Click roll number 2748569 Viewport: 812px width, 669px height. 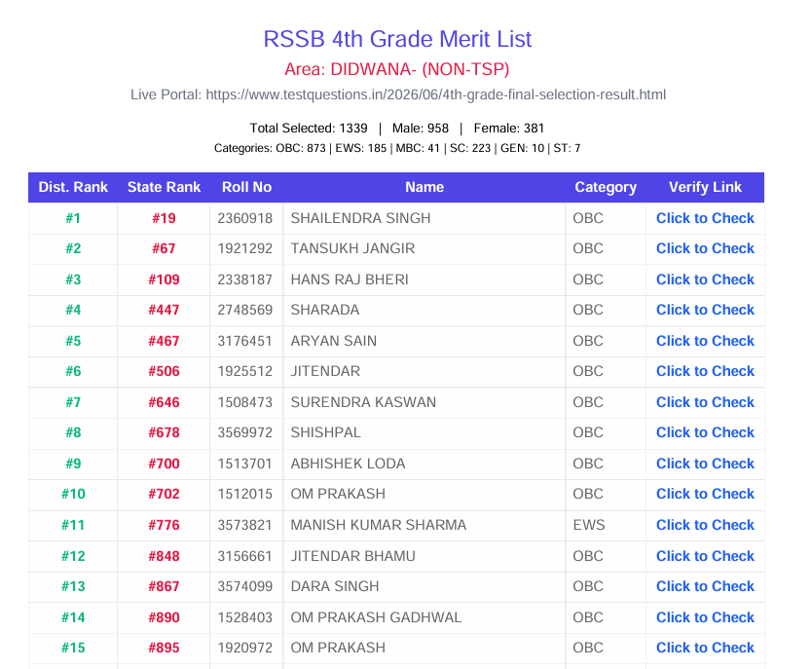click(x=245, y=310)
